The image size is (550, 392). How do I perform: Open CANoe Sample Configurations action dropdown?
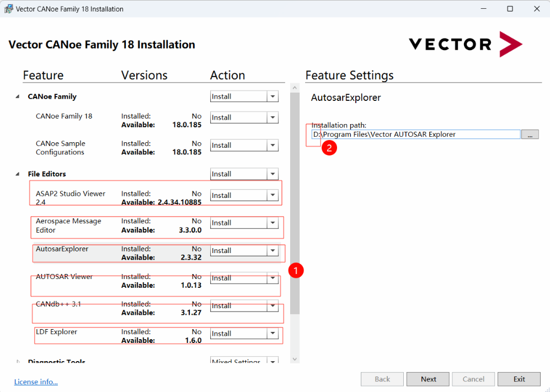point(273,145)
